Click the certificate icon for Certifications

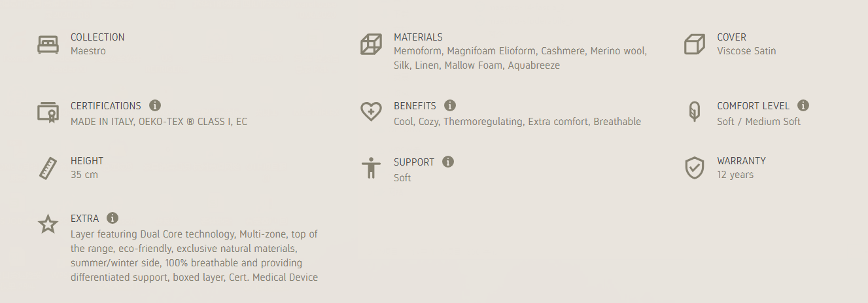[48, 113]
